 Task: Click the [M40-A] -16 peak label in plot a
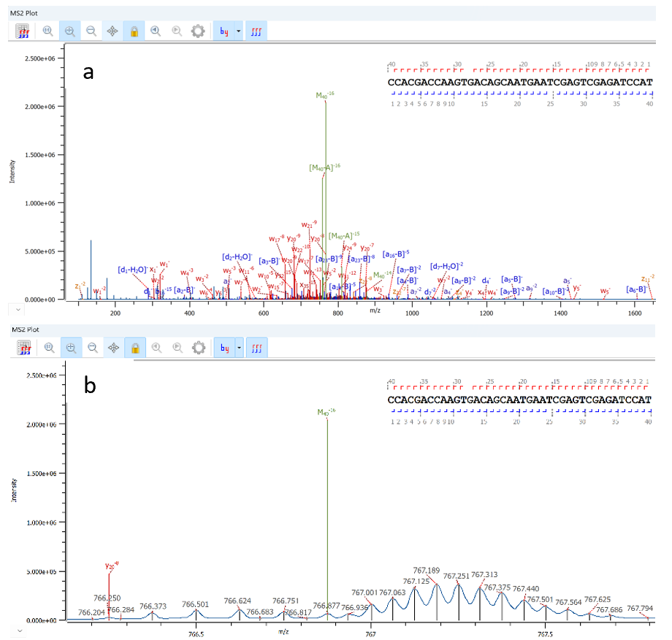[324, 167]
